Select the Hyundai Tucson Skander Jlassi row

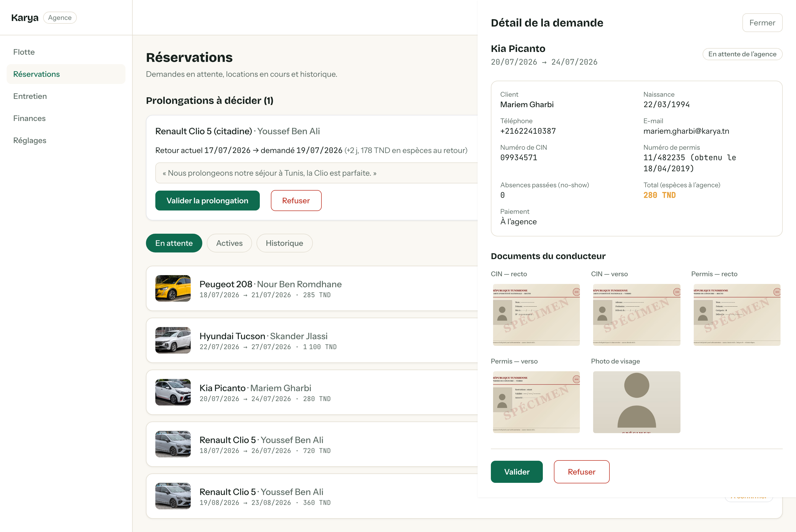click(x=311, y=340)
